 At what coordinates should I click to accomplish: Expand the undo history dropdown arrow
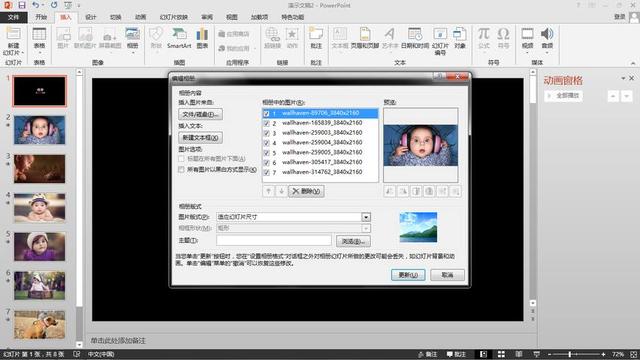coord(43,5)
